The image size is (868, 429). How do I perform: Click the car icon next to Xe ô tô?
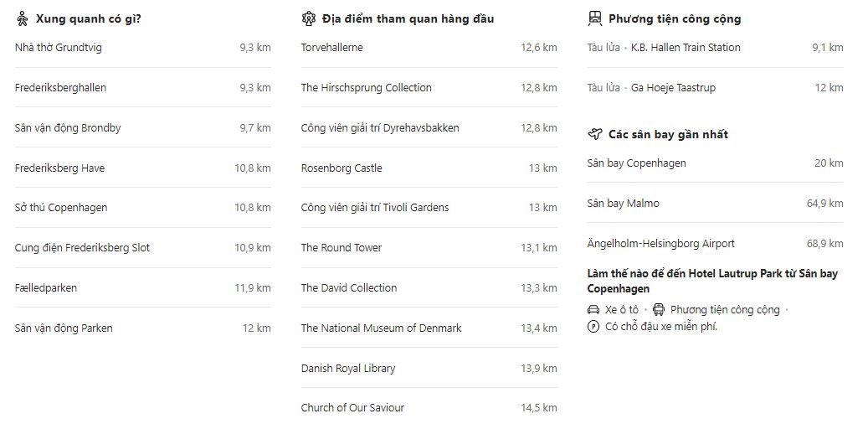pos(593,309)
